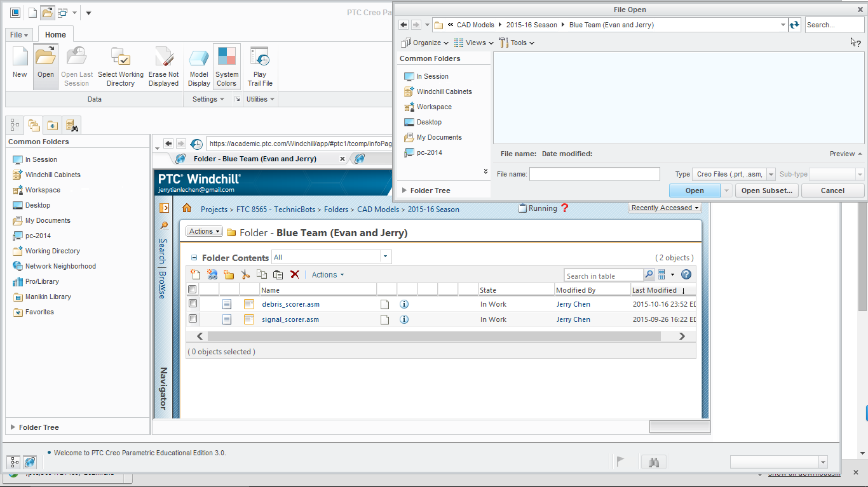Viewport: 868px width, 487px height.
Task: Click embedded browser back arrow
Action: [x=168, y=143]
